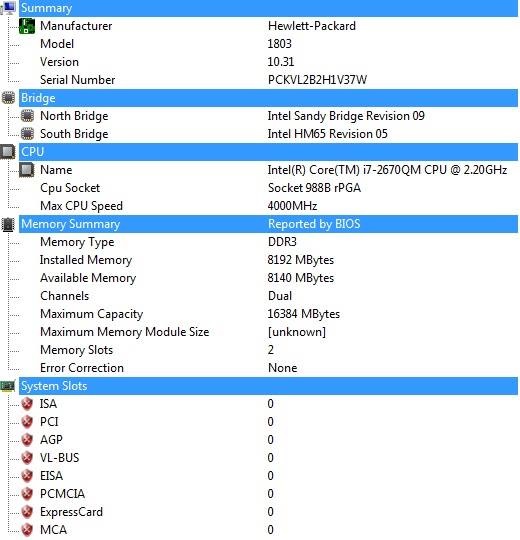Click the Maximum Capacity value 16384 MBytes
Image resolution: width=520 pixels, height=540 pixels.
[303, 314]
